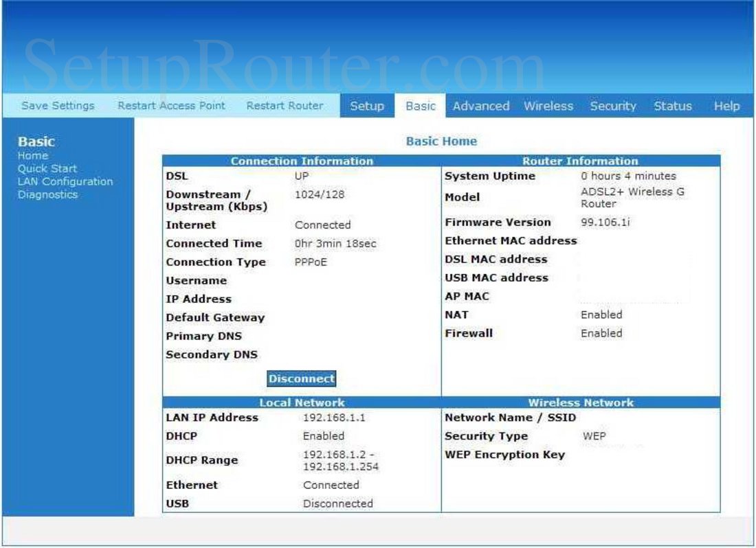Open Quick Start in the sidebar
Image resolution: width=756 pixels, height=548 pixels.
pyautogui.click(x=47, y=168)
